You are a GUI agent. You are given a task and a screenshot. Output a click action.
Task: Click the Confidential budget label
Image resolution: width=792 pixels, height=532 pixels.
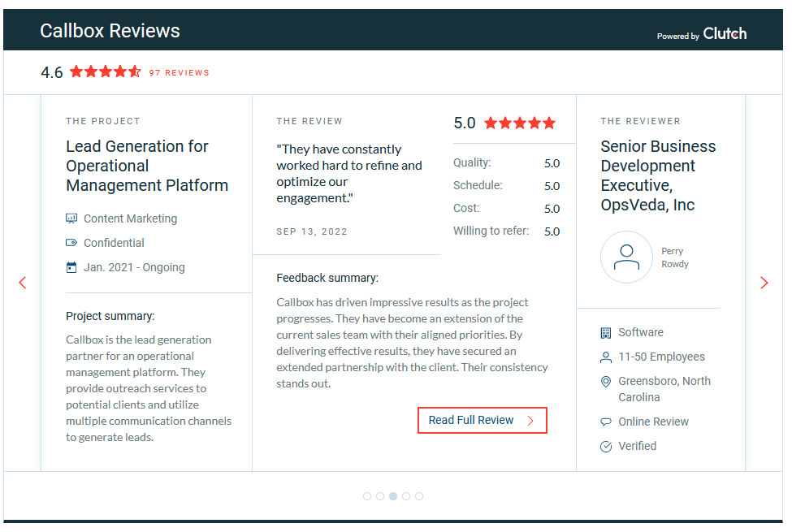pyautogui.click(x=114, y=243)
